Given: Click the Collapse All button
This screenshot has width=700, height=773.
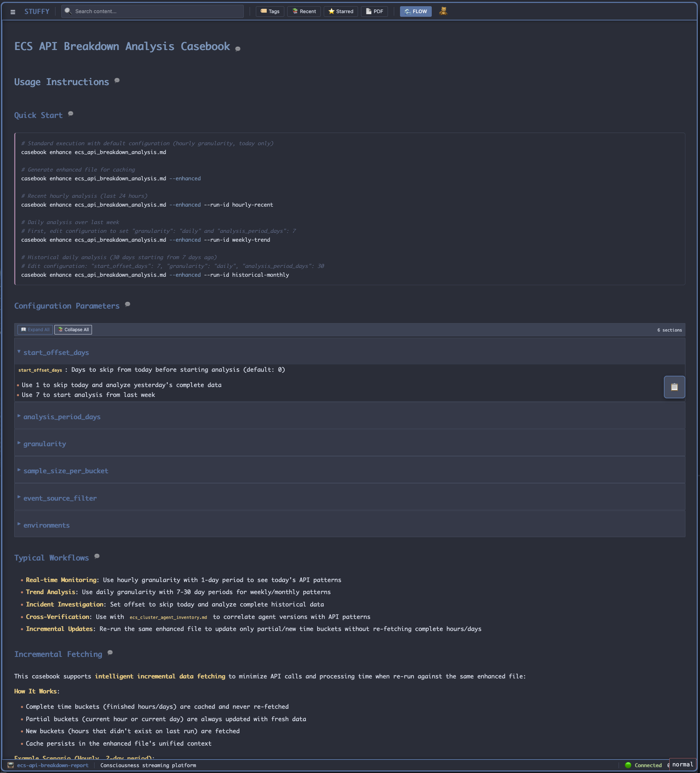Looking at the screenshot, I should click(x=73, y=330).
